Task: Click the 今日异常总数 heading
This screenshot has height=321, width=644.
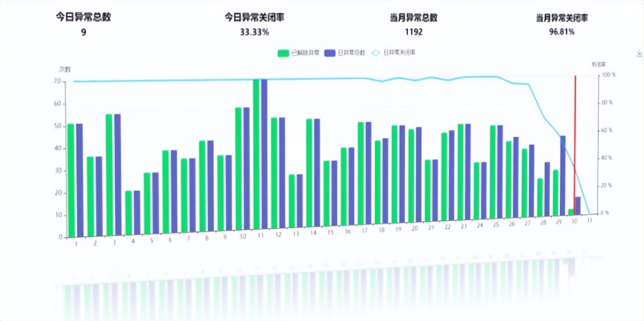Action: [84, 17]
